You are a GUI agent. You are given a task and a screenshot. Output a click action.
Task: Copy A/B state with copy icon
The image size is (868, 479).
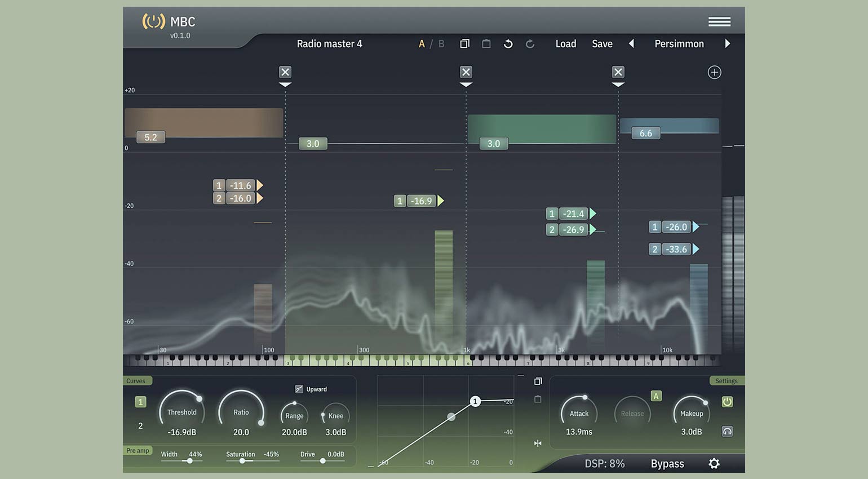tap(464, 44)
